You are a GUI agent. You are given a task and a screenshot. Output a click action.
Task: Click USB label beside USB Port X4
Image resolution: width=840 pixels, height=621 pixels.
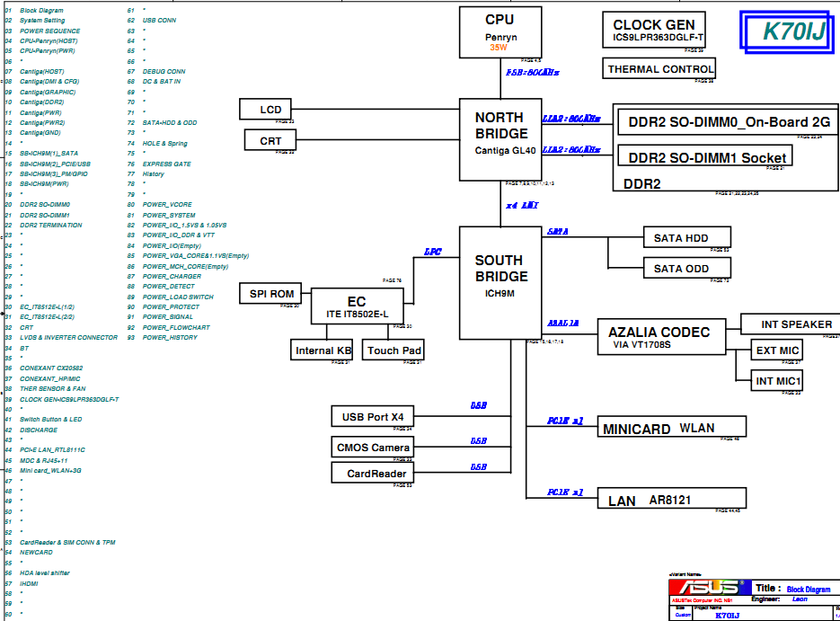tap(479, 405)
